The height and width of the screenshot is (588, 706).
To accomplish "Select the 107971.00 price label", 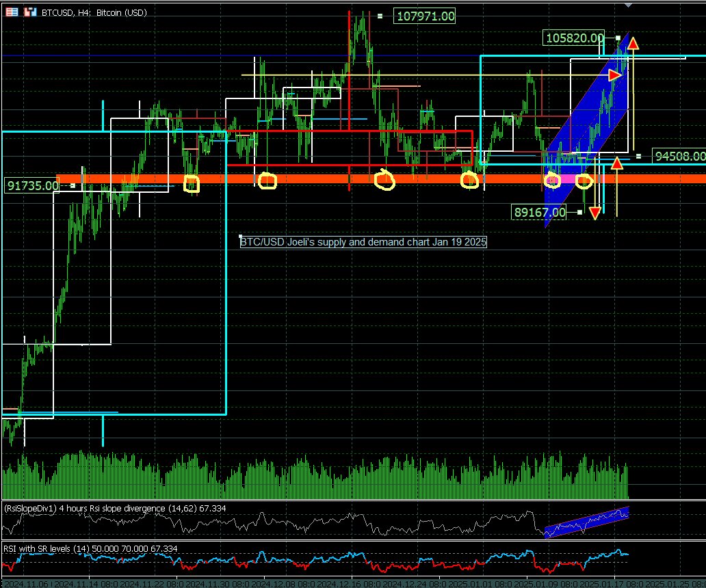I will [x=425, y=16].
